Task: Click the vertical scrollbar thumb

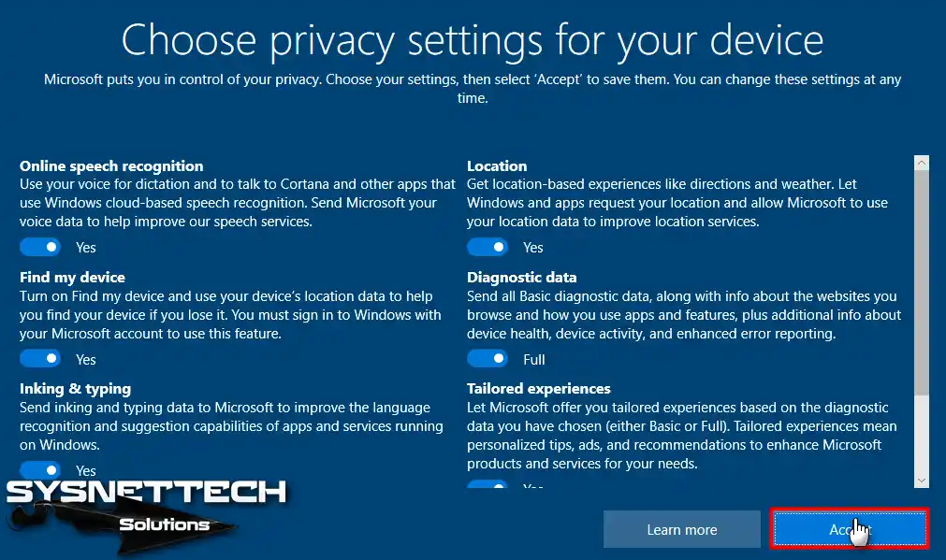Action: click(922, 280)
